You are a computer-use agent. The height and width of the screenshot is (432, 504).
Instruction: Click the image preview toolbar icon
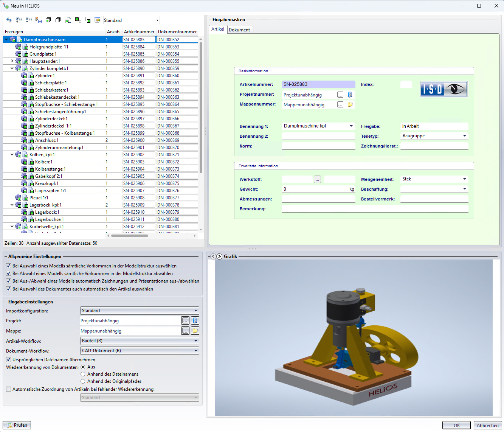coord(97,20)
